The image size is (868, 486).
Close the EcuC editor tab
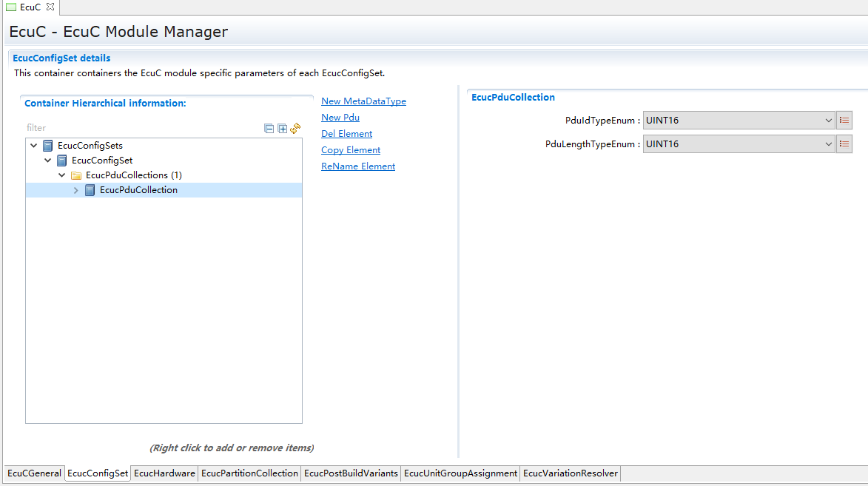pos(50,7)
